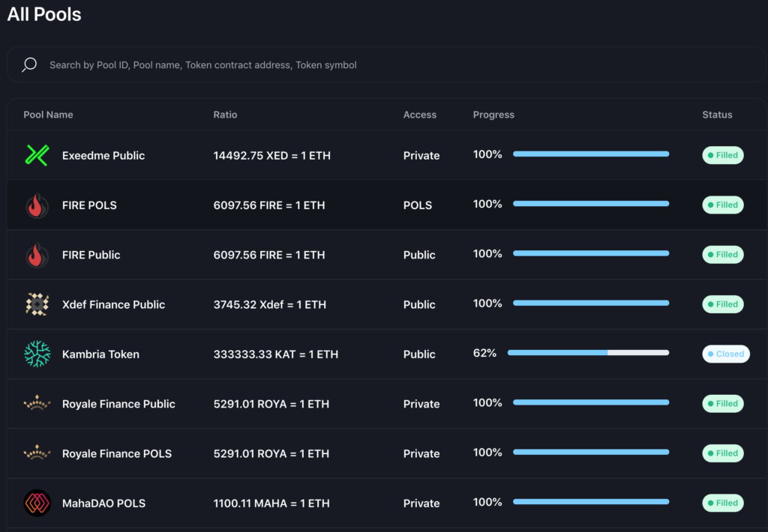Select Royale Finance Public ratio 5291.01 ROYA
Screen dimensions: 768x532
tap(271, 404)
